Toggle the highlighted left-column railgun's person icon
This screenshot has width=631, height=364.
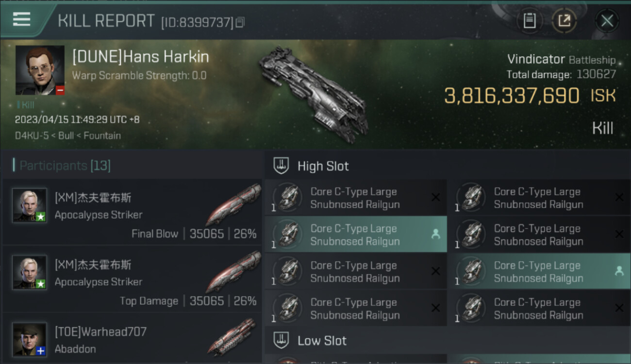pyautogui.click(x=435, y=234)
